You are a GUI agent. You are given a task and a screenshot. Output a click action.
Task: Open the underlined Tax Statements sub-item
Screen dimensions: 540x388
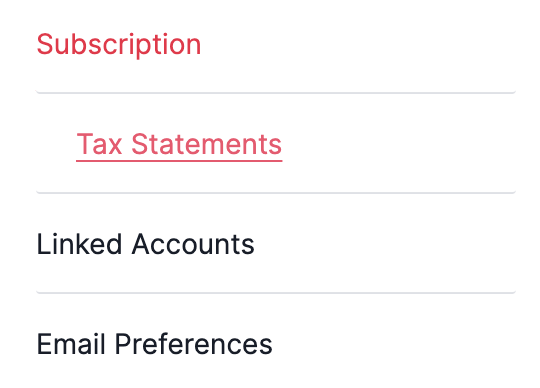pyautogui.click(x=179, y=144)
